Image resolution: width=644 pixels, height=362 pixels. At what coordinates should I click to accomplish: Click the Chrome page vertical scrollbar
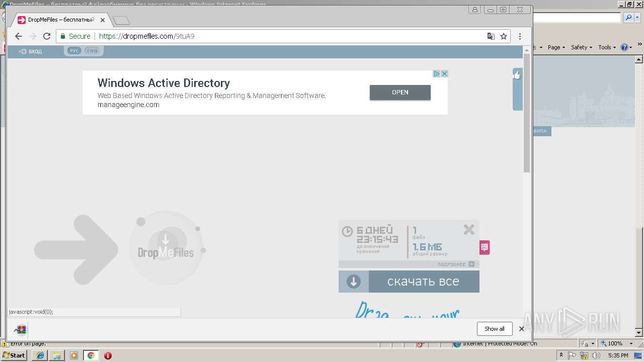[527, 113]
